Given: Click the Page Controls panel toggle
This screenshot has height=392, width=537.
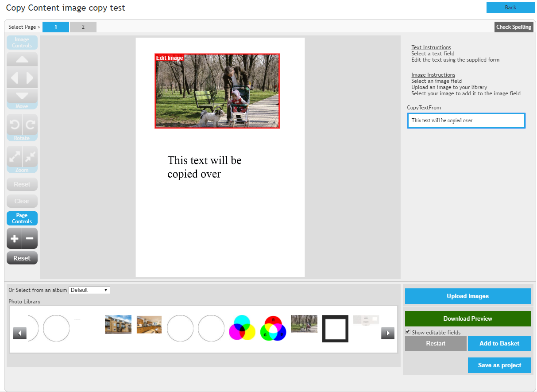Looking at the screenshot, I should point(22,218).
